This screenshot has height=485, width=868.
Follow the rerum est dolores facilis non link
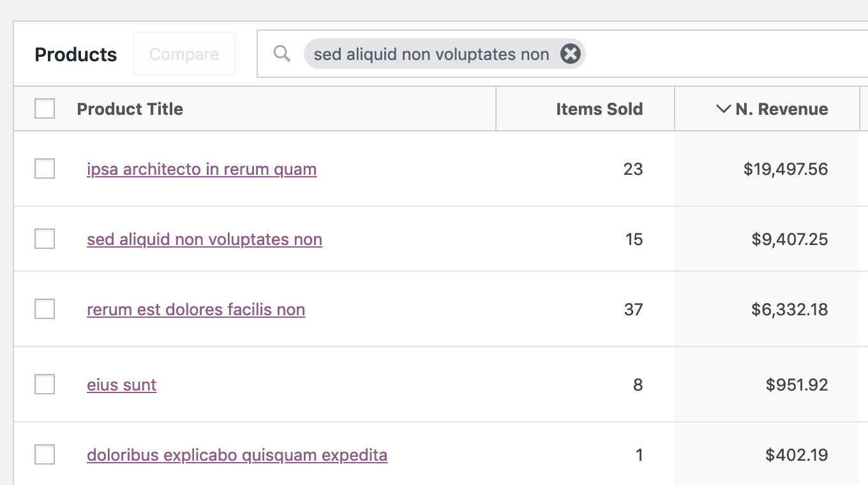click(x=196, y=310)
